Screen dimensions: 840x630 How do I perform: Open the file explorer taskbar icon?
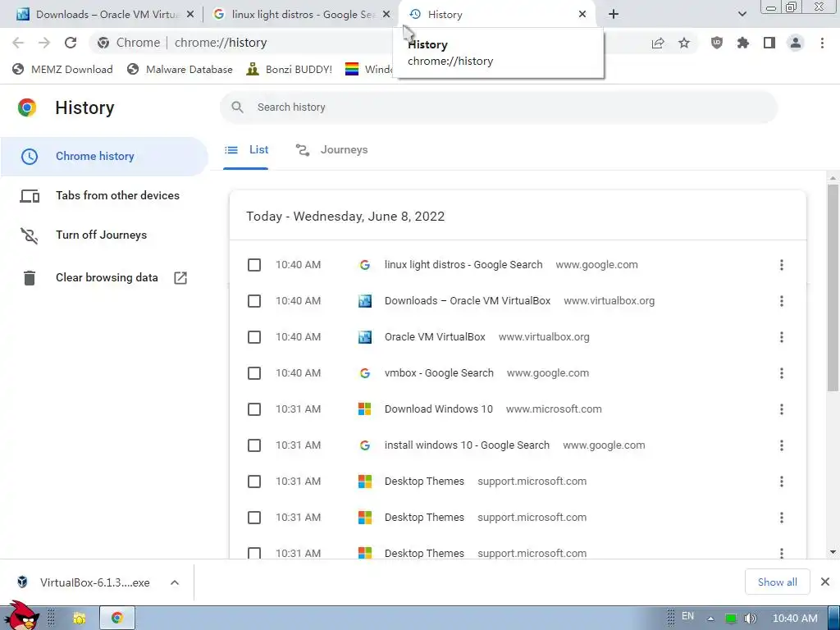point(80,618)
